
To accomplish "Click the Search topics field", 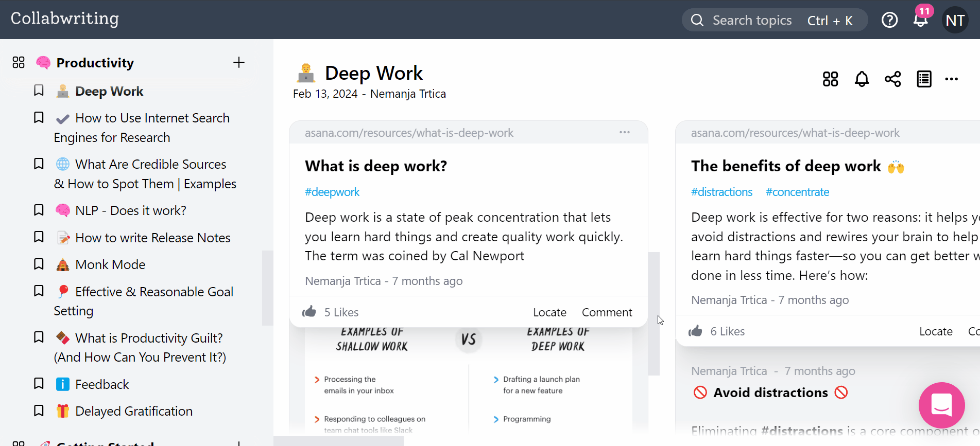I will 751,20.
